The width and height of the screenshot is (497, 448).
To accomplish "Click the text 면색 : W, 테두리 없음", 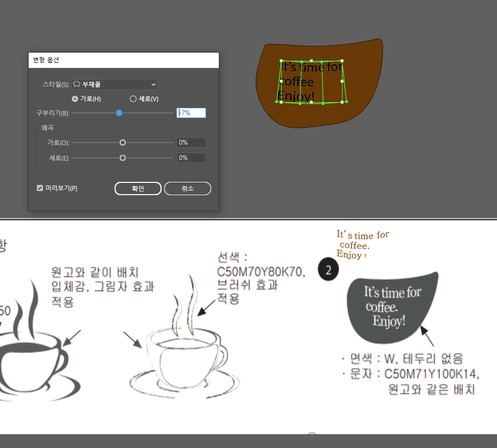I will 406,359.
